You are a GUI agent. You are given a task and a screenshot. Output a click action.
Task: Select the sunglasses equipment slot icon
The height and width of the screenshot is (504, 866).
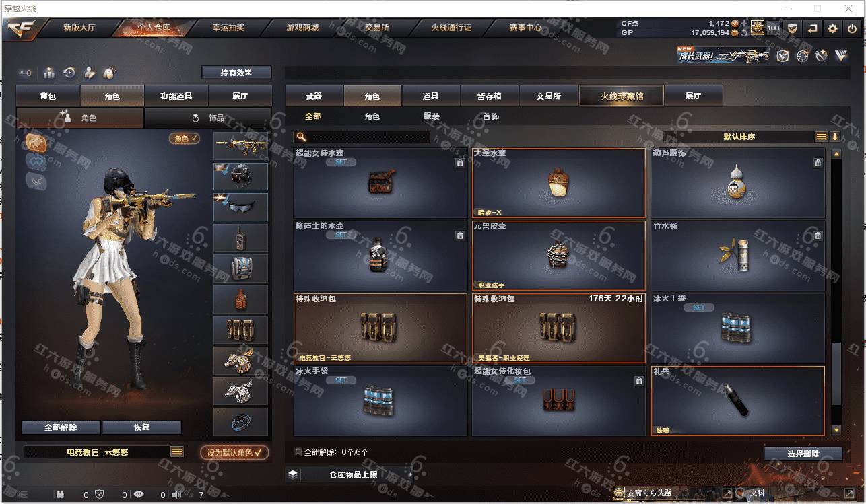pos(240,207)
